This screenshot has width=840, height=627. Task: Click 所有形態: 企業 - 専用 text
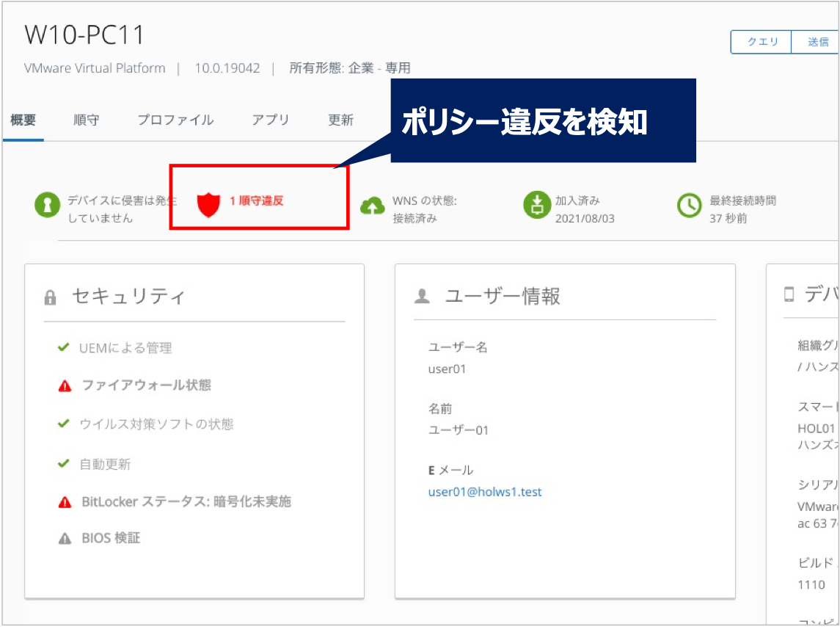point(350,68)
